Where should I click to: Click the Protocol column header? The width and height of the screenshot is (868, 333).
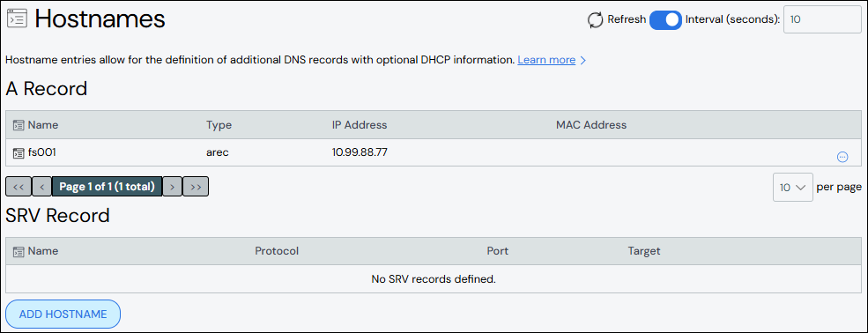[277, 251]
